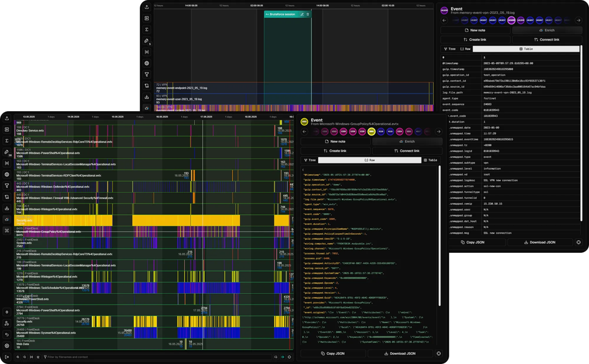Click Copy JSON in the GroupPolicy event panel
This screenshot has width=589, height=364.
332,353
